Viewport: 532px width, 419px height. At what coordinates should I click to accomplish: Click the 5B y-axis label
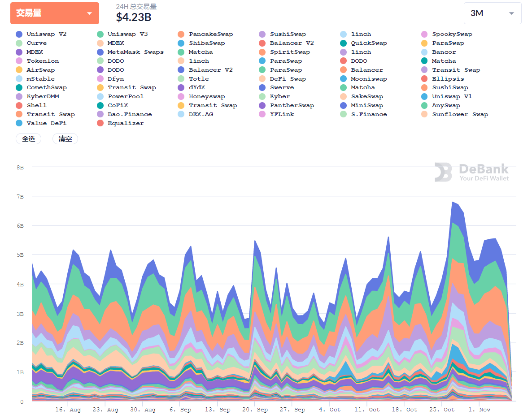tap(20, 255)
